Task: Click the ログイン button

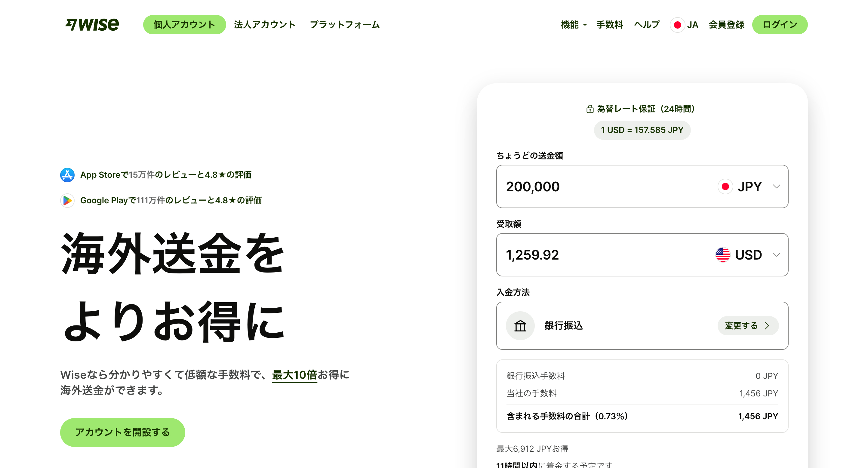Action: point(780,25)
